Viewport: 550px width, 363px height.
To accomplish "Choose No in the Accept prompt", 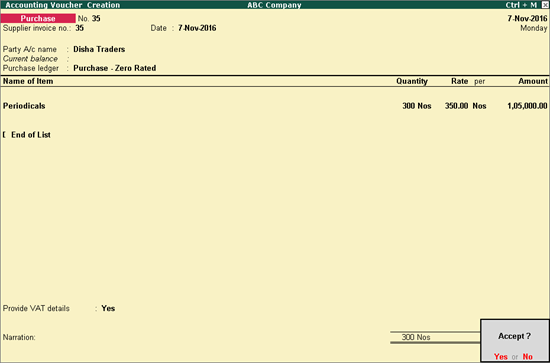I will [x=528, y=357].
